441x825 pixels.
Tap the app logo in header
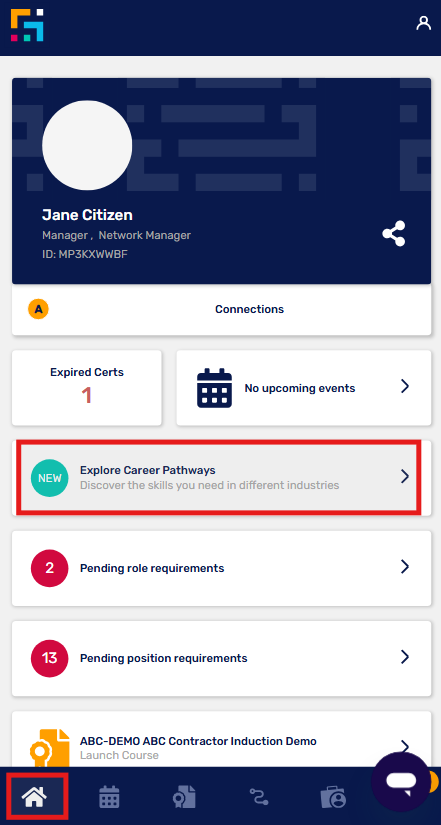tap(27, 25)
